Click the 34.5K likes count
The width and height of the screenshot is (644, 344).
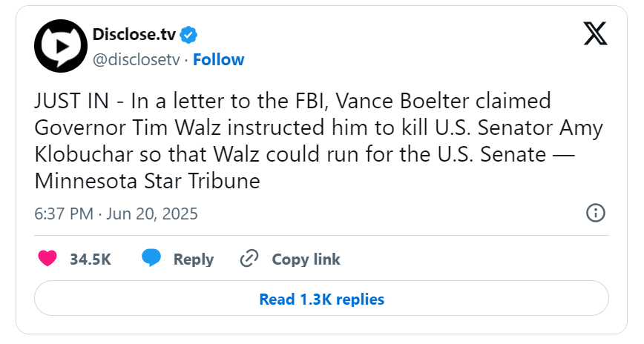pyautogui.click(x=91, y=259)
